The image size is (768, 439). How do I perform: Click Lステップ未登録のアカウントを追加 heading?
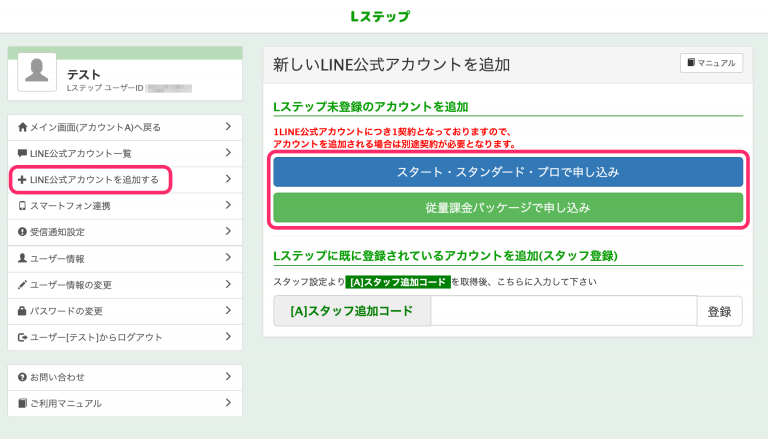tap(371, 107)
